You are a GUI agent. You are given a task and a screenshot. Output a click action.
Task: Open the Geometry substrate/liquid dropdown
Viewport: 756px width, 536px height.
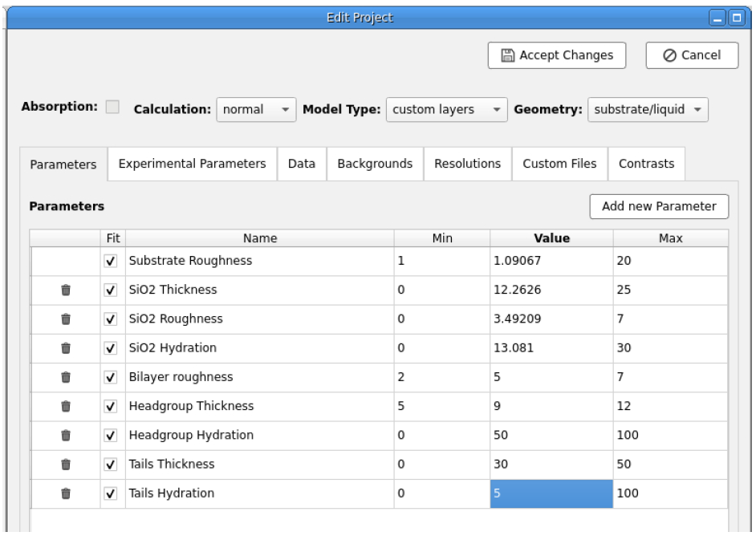(648, 109)
